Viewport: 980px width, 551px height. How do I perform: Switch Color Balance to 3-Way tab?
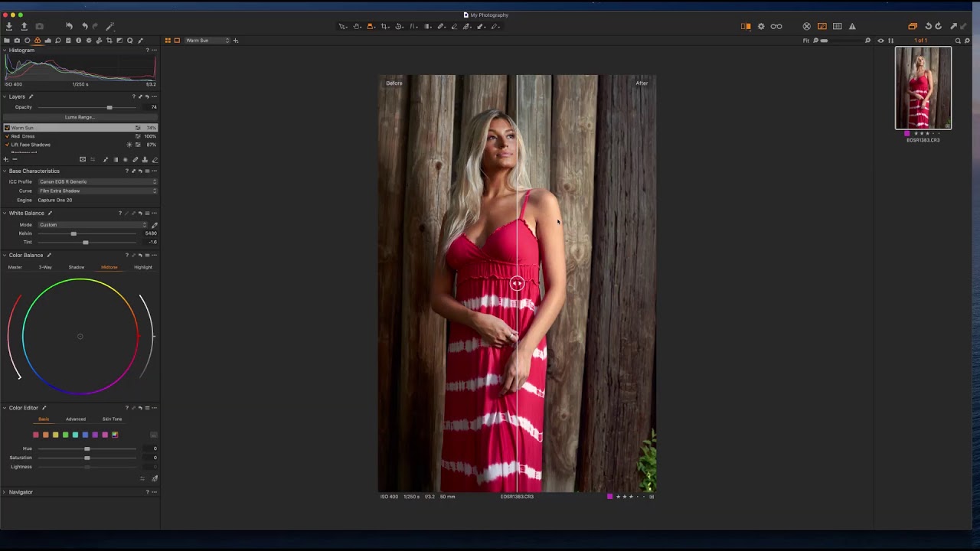coord(45,267)
